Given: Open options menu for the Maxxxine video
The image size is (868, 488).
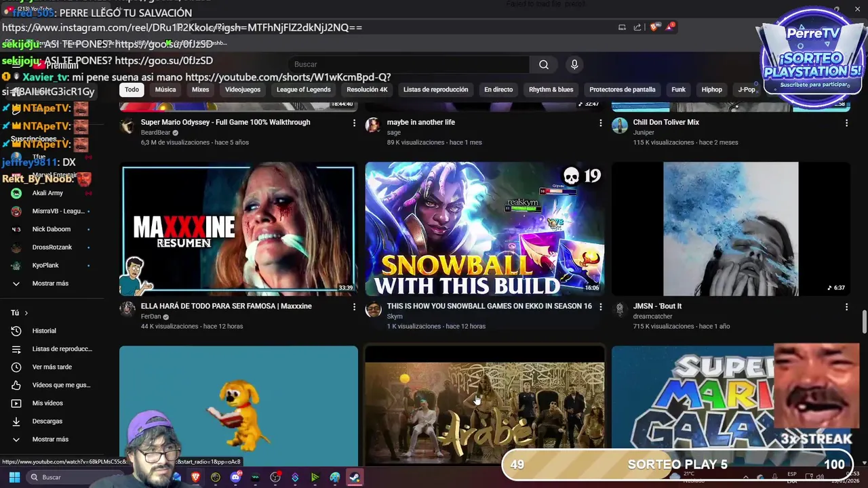Looking at the screenshot, I should pyautogui.click(x=354, y=307).
